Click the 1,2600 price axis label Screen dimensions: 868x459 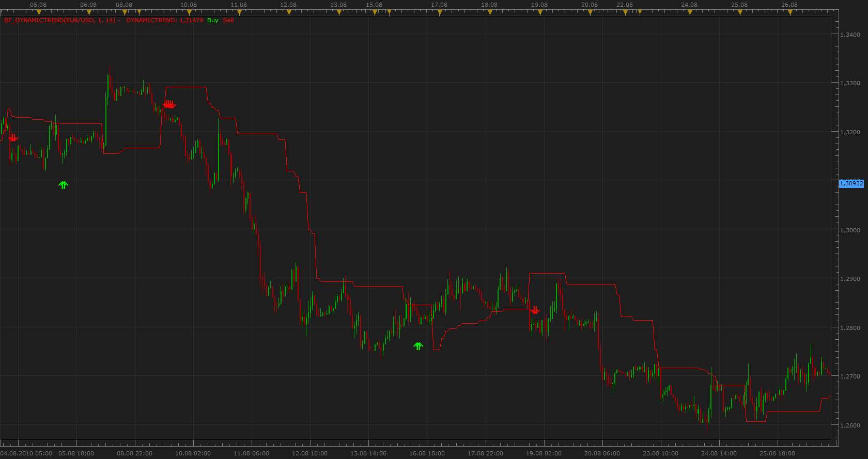tap(850, 426)
